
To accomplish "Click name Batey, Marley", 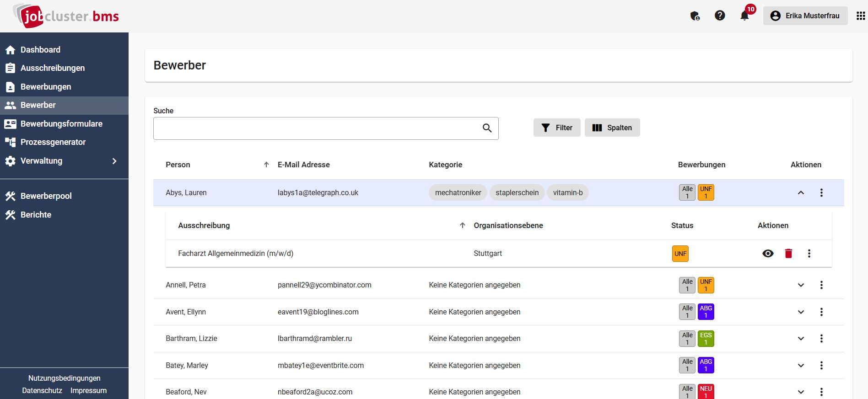I will pyautogui.click(x=187, y=365).
